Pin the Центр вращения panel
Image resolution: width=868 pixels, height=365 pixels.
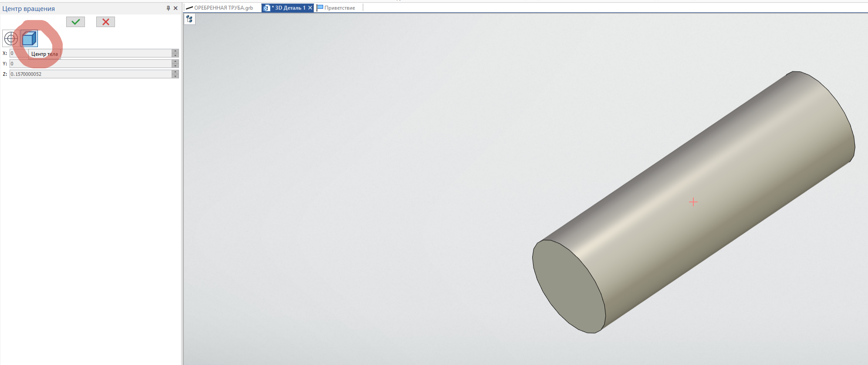168,8
